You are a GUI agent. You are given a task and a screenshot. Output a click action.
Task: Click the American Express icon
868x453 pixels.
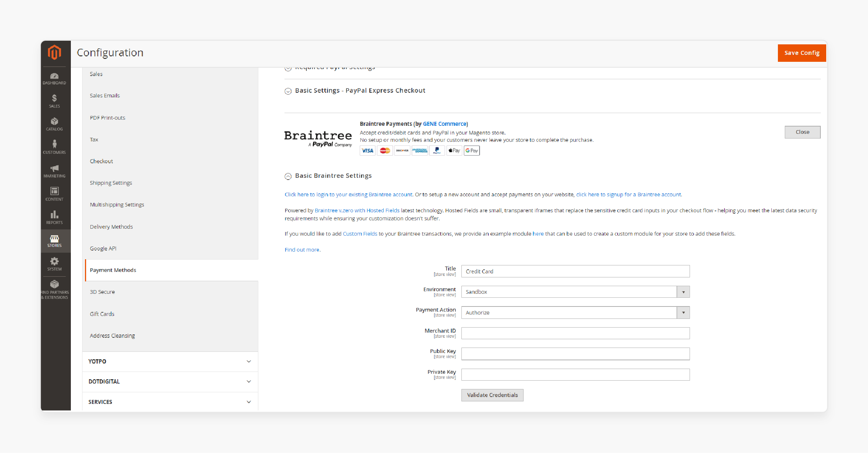[x=420, y=151]
